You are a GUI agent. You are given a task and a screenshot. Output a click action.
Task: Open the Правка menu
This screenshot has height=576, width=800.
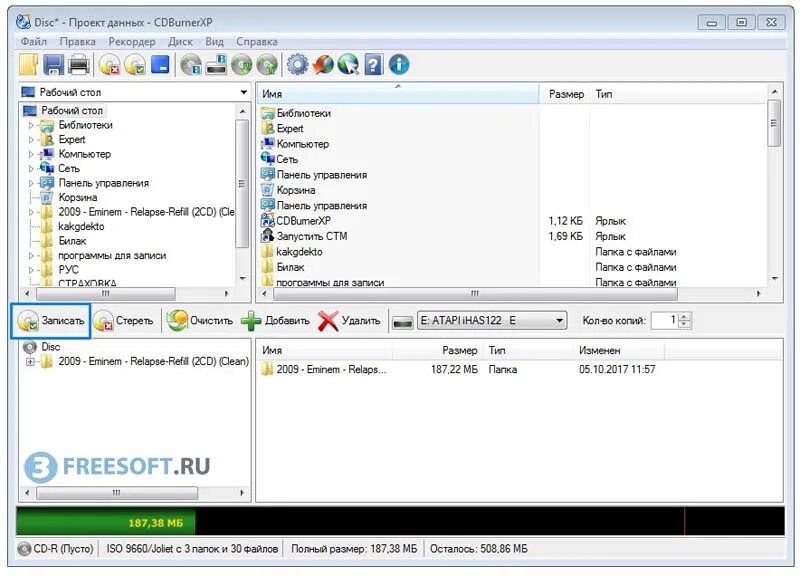pyautogui.click(x=78, y=42)
